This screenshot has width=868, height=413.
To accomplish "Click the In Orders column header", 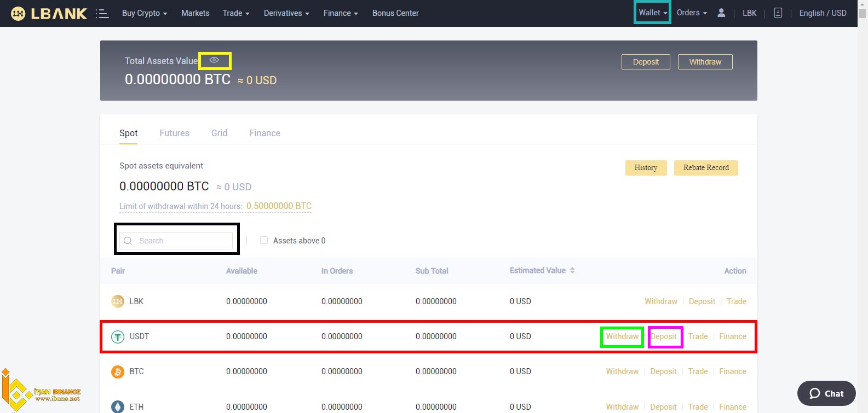I will click(337, 271).
